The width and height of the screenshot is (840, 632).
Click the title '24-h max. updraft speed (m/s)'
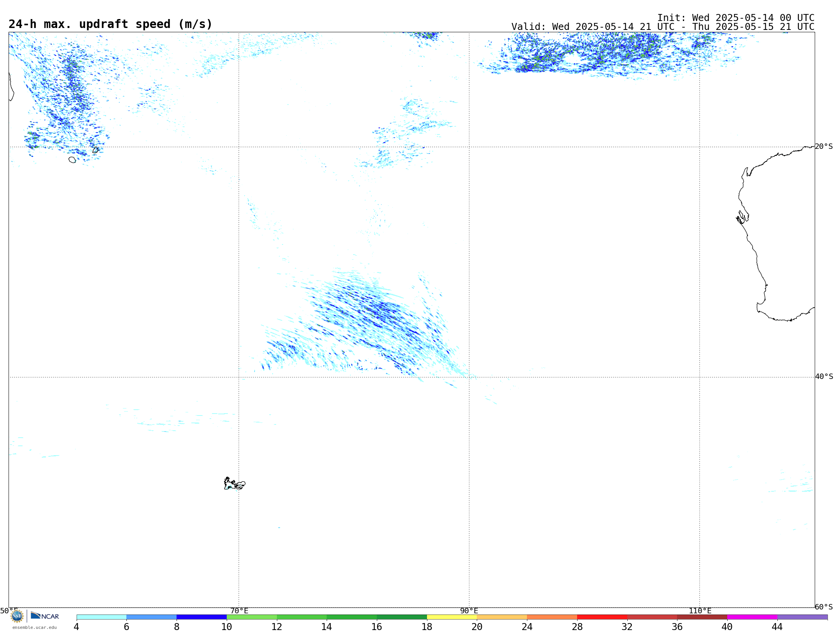(x=110, y=24)
